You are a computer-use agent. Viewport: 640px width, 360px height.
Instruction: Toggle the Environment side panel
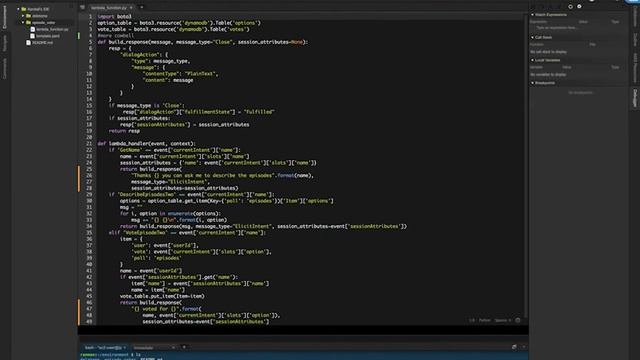4,17
